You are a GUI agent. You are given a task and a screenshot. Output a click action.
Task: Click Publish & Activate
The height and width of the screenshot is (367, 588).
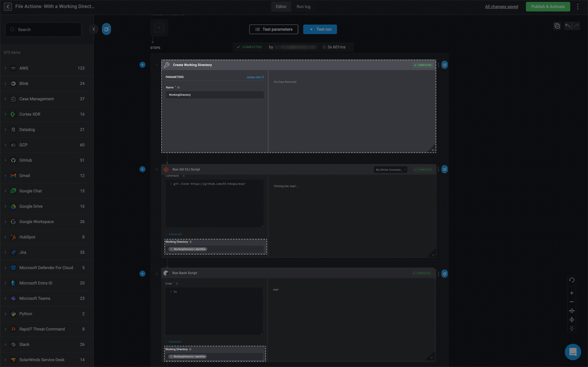point(548,6)
